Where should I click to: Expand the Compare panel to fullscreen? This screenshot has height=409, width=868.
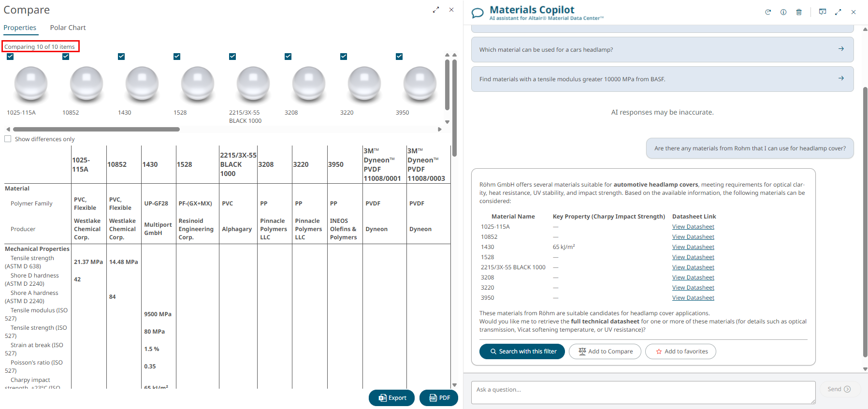coord(436,10)
